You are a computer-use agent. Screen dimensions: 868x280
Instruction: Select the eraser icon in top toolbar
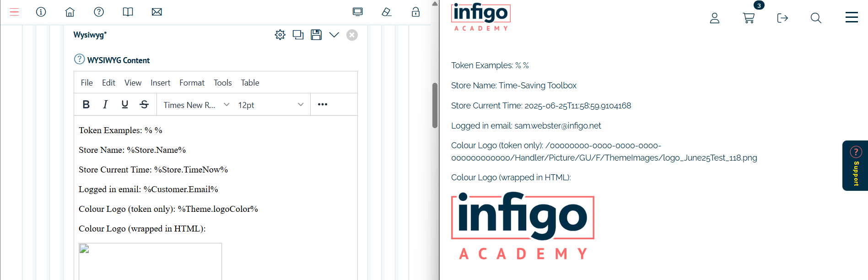387,12
